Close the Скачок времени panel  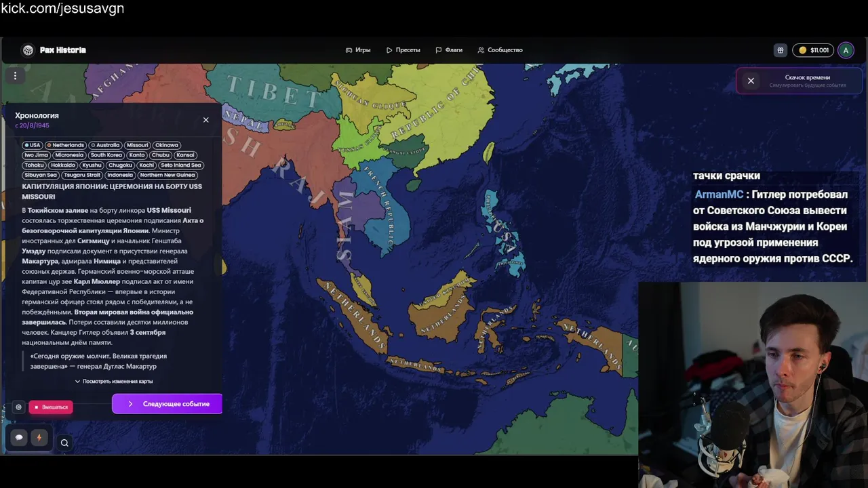pos(751,81)
